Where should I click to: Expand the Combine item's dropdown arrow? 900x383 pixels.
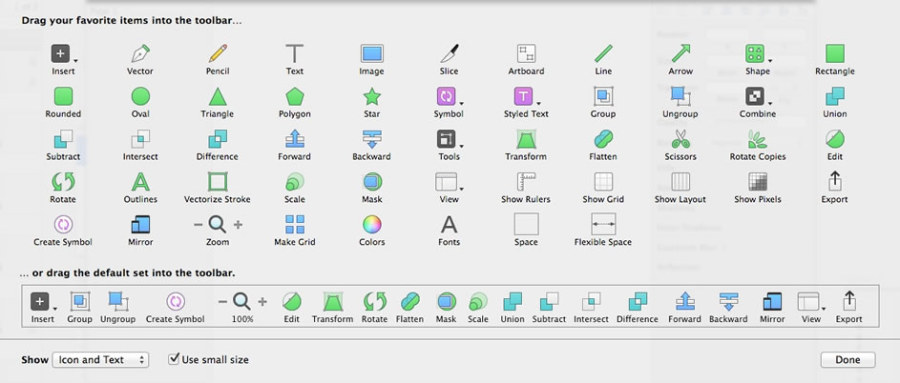pos(770,103)
